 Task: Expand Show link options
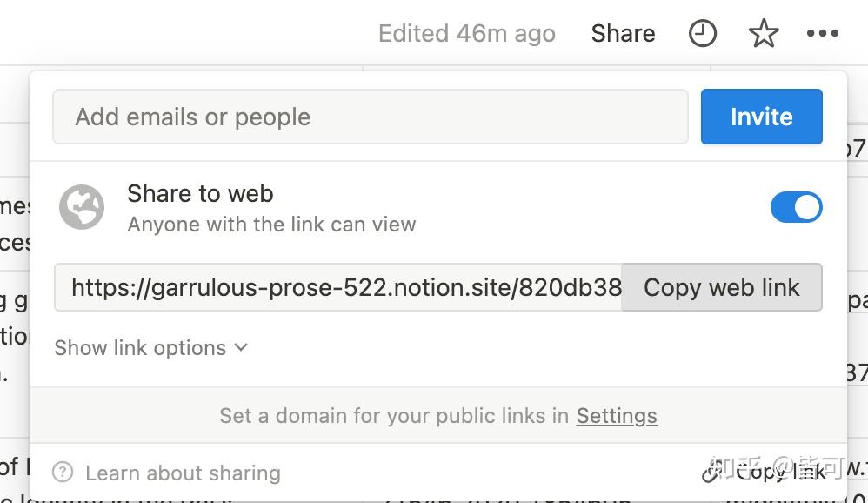click(140, 347)
